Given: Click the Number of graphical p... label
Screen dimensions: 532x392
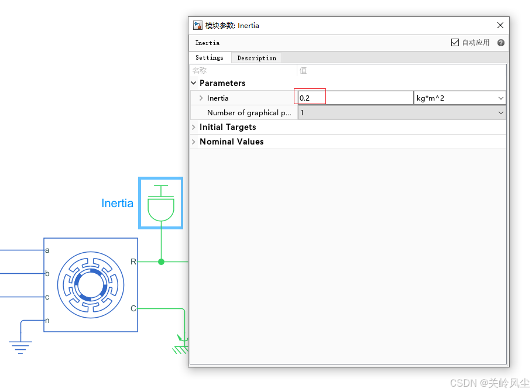Looking at the screenshot, I should point(249,112).
